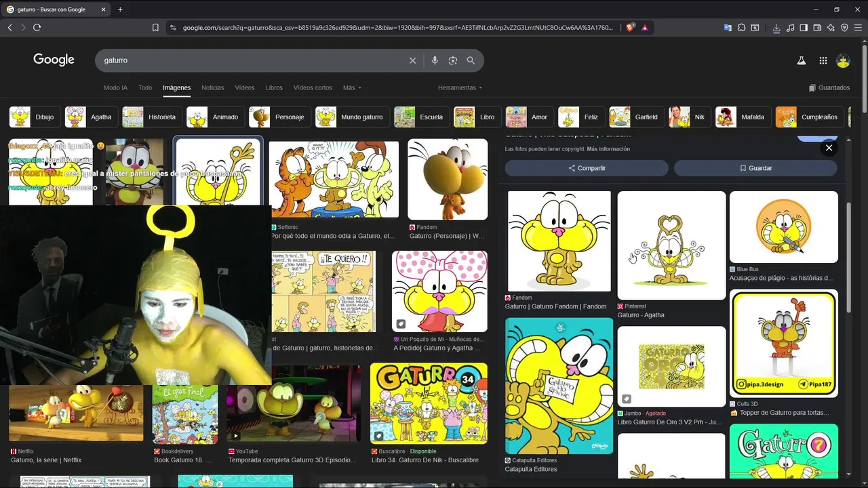Filter by the Dibujo chip
This screenshot has width=868, height=488.
pyautogui.click(x=34, y=117)
